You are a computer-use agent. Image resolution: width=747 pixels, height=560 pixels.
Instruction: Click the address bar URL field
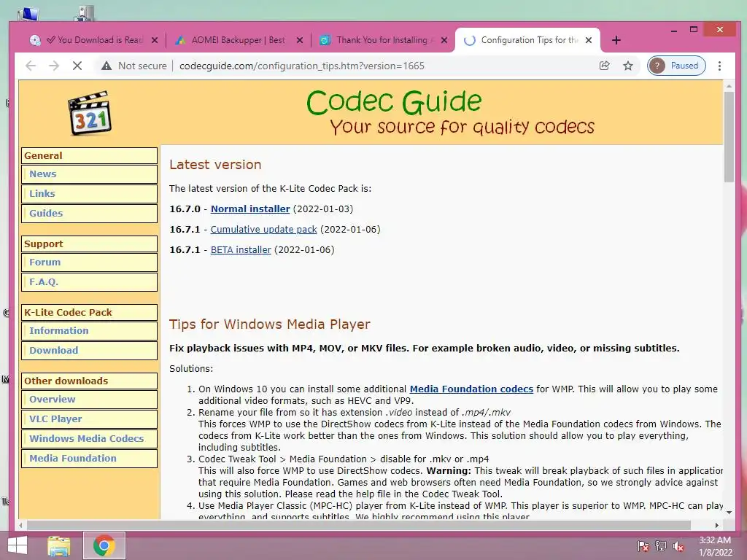point(301,66)
